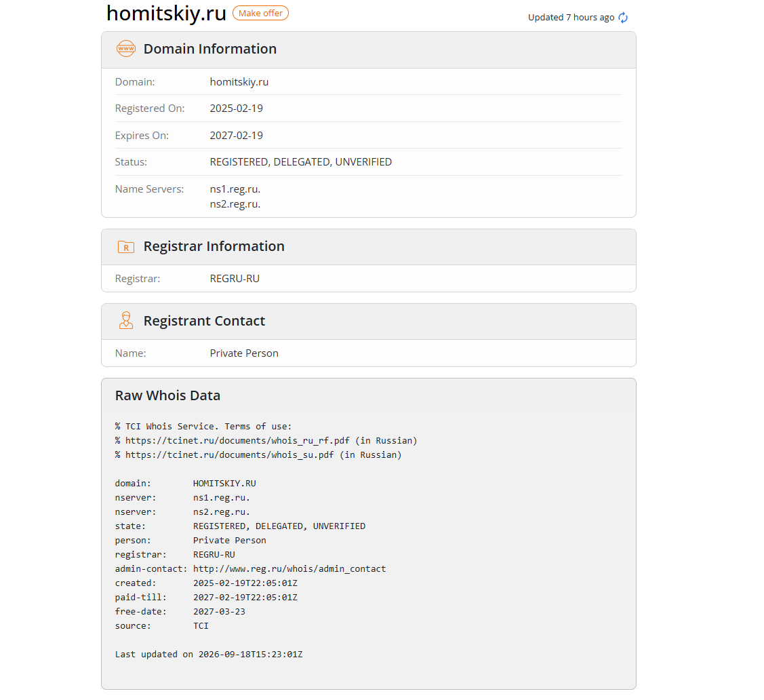764x700 pixels.
Task: Click the REGISTERED, DELEGATED, UNVERIFIED status text
Action: (300, 162)
